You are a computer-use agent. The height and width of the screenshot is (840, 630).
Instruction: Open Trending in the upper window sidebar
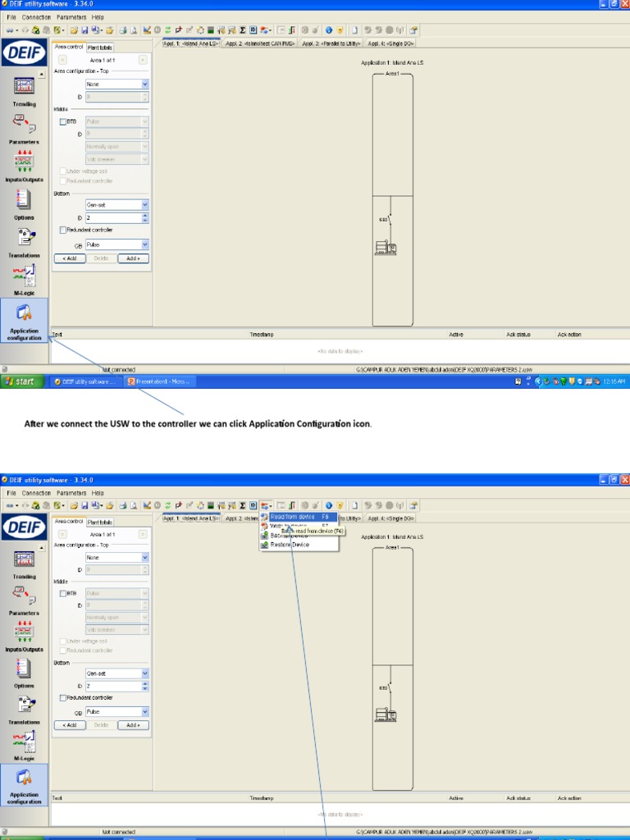coord(24,92)
